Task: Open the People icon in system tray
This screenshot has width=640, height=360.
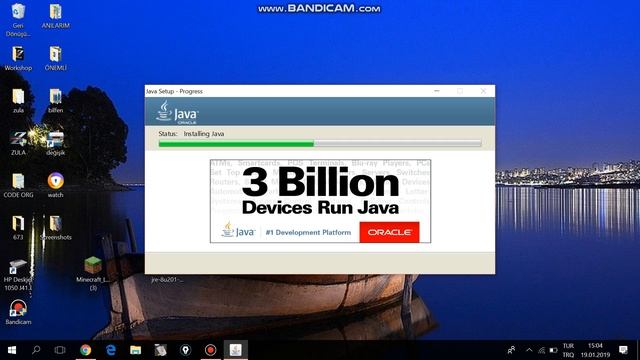Action: [511, 350]
